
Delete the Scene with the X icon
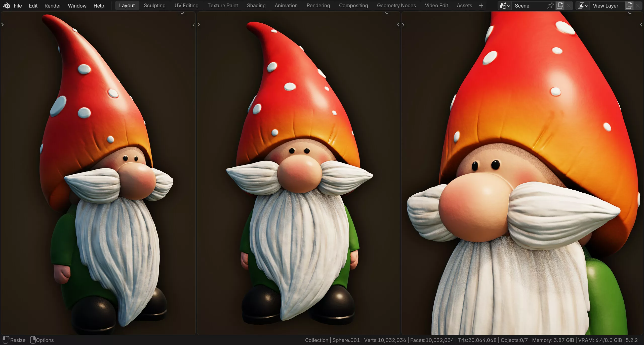[x=569, y=6]
